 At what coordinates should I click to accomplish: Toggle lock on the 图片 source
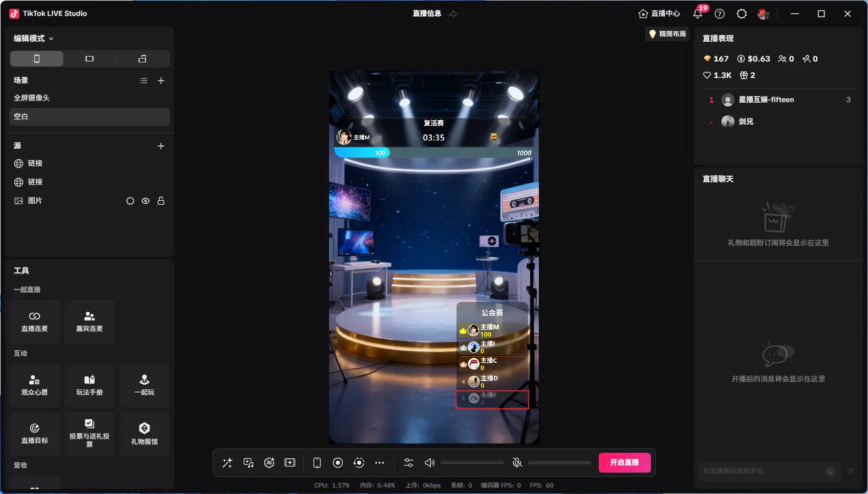(161, 201)
